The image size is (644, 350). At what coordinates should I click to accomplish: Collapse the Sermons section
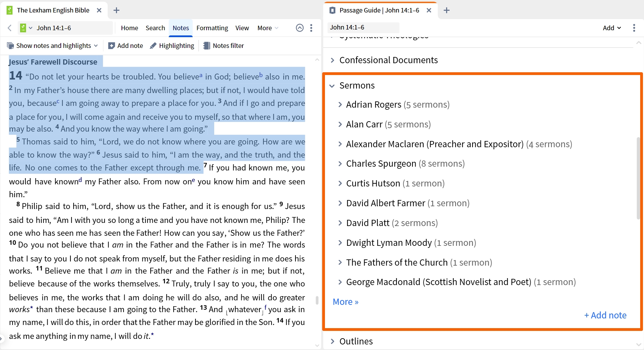(x=332, y=85)
